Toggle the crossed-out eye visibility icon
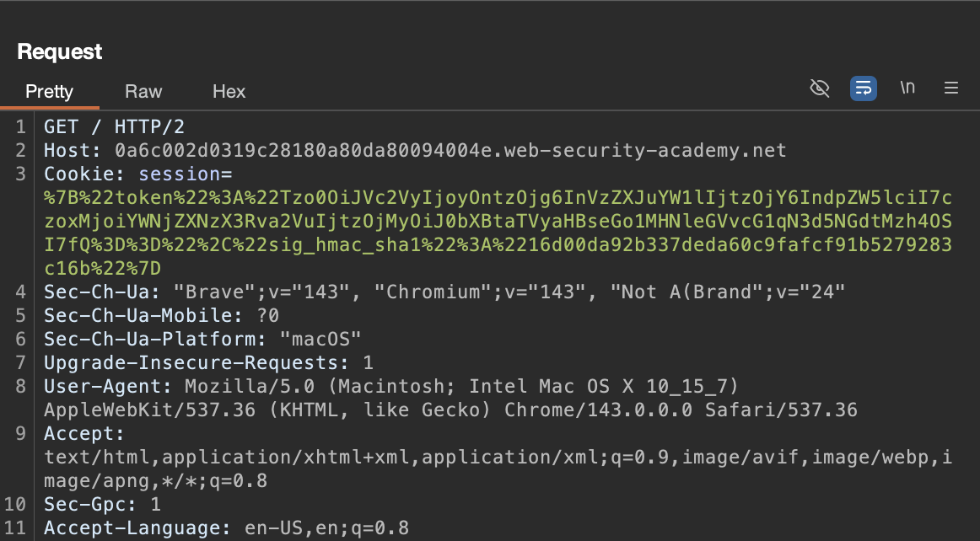This screenshot has height=541, width=980. pyautogui.click(x=820, y=88)
